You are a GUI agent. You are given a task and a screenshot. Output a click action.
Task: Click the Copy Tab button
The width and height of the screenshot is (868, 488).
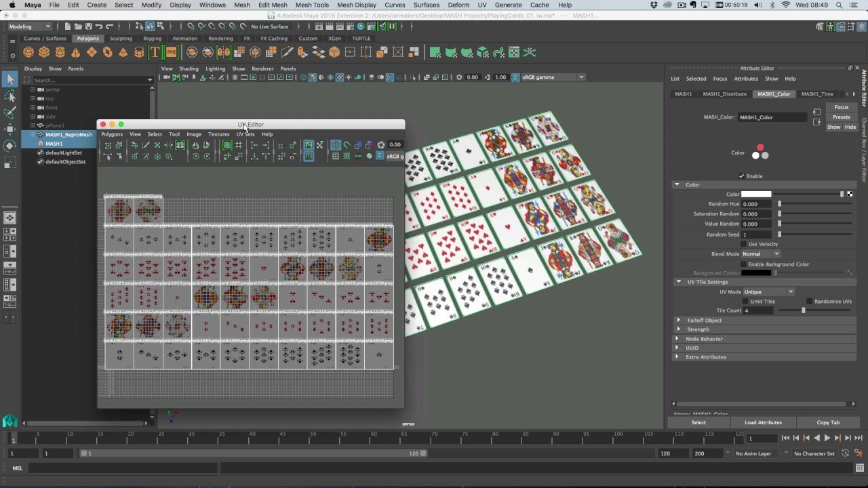[828, 422]
